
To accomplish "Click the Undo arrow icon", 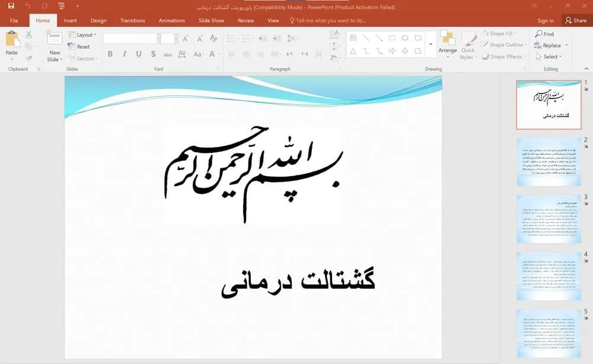I will [x=28, y=6].
